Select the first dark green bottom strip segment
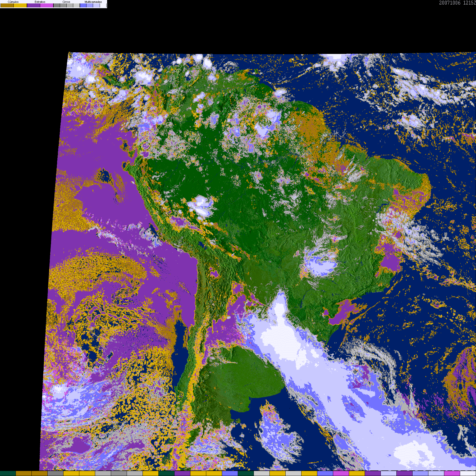The image size is (476, 476). point(8,473)
